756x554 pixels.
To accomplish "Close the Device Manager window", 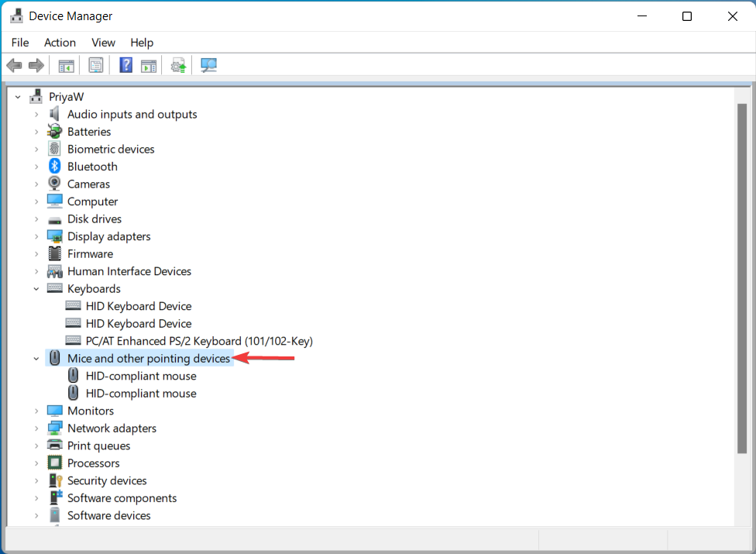I will tap(733, 16).
